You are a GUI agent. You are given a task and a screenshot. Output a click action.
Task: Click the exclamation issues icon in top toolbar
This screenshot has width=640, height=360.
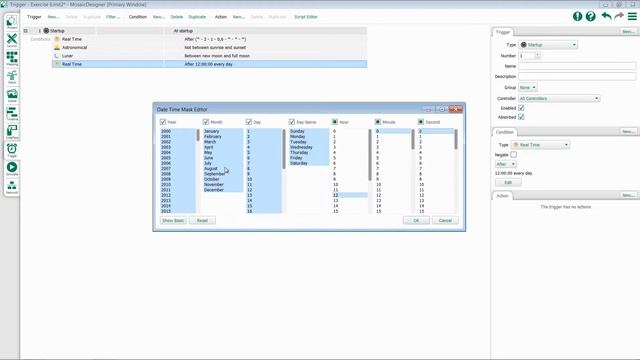(577, 16)
